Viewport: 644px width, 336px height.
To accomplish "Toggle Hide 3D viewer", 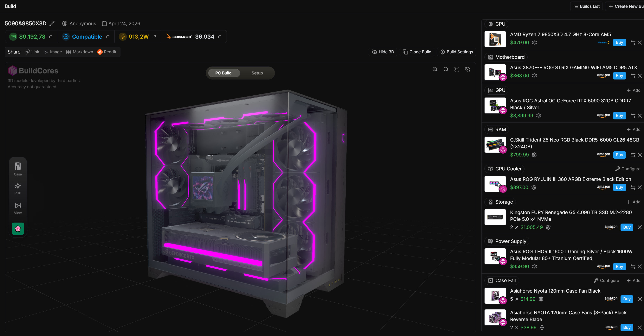I will point(383,52).
